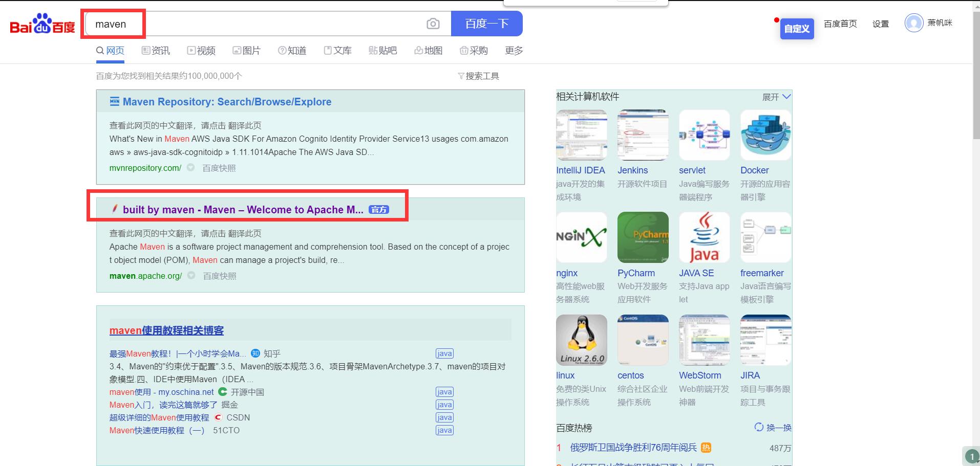This screenshot has width=980, height=466.
Task: Click Maven Repository MVN favicon
Action: pos(115,101)
